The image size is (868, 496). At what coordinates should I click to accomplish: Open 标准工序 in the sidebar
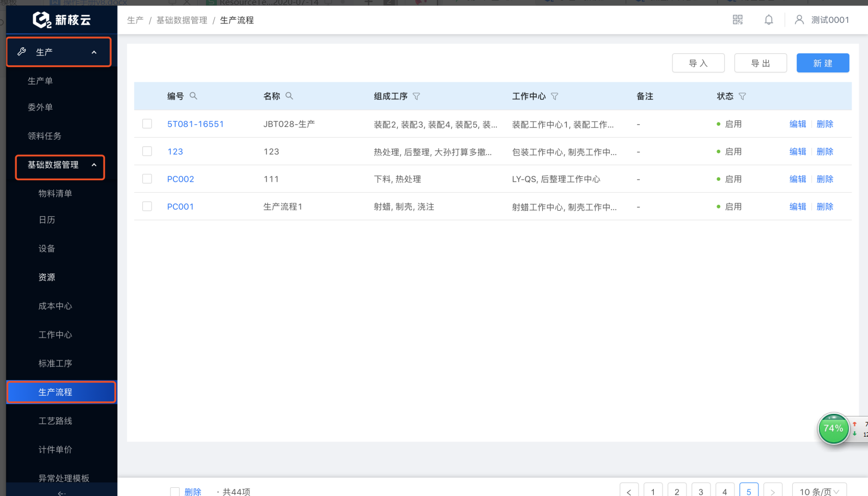tap(55, 363)
